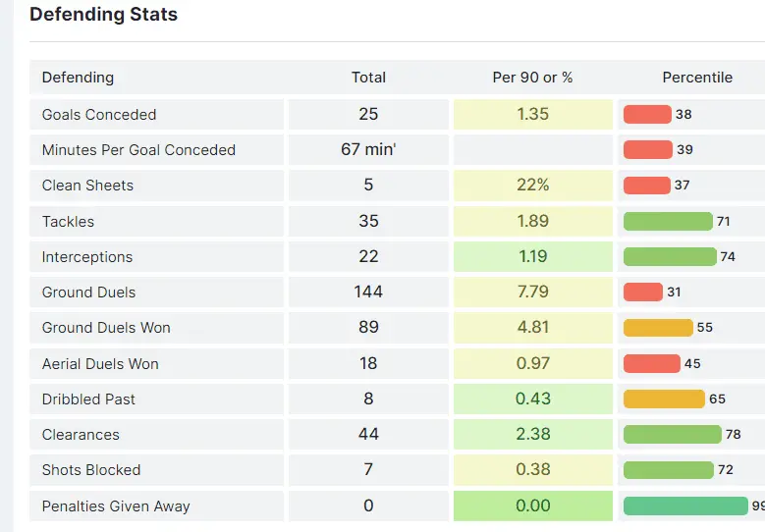Select the Interceptions row label
Image resolution: width=765 pixels, height=532 pixels.
click(x=86, y=257)
